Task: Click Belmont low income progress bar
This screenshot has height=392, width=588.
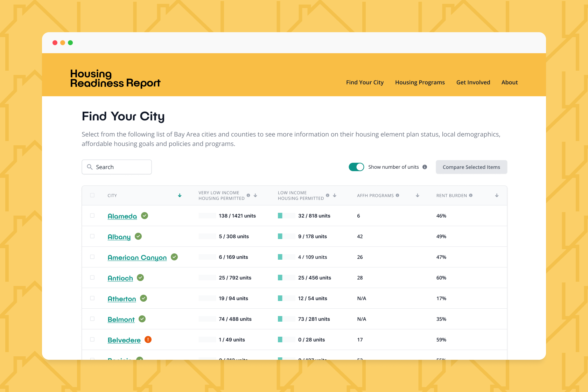Action: tap(286, 319)
